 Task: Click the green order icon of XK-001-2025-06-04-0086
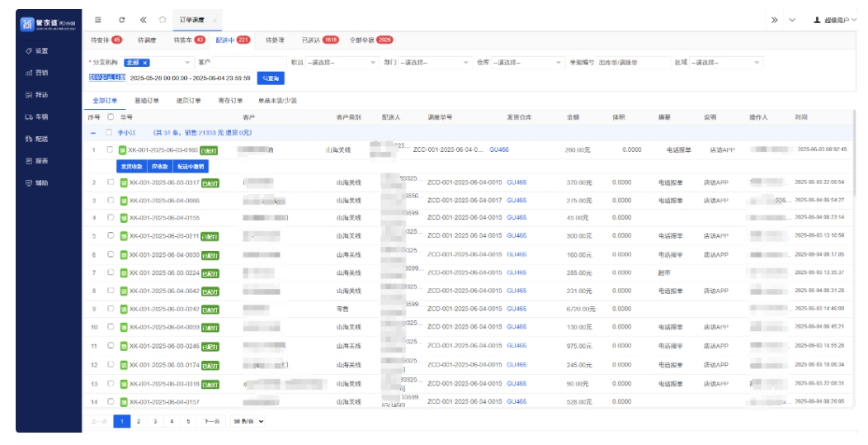click(124, 201)
